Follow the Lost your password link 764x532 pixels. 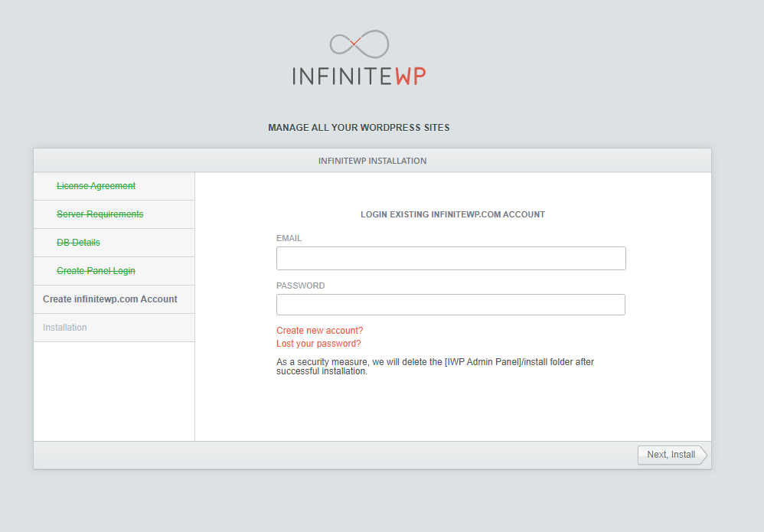coord(318,344)
